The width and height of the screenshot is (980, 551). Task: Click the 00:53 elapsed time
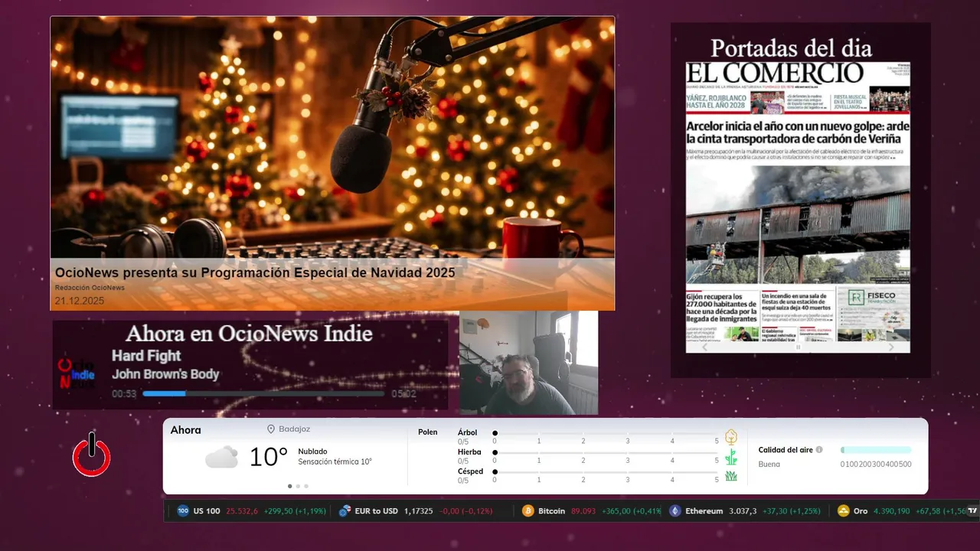pos(124,394)
